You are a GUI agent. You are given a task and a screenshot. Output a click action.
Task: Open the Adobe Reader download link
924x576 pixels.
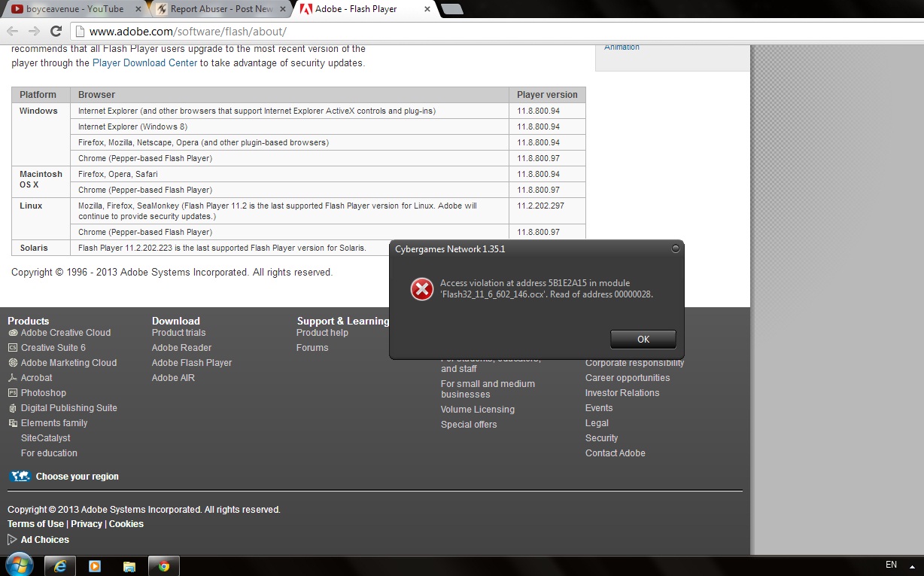(181, 348)
